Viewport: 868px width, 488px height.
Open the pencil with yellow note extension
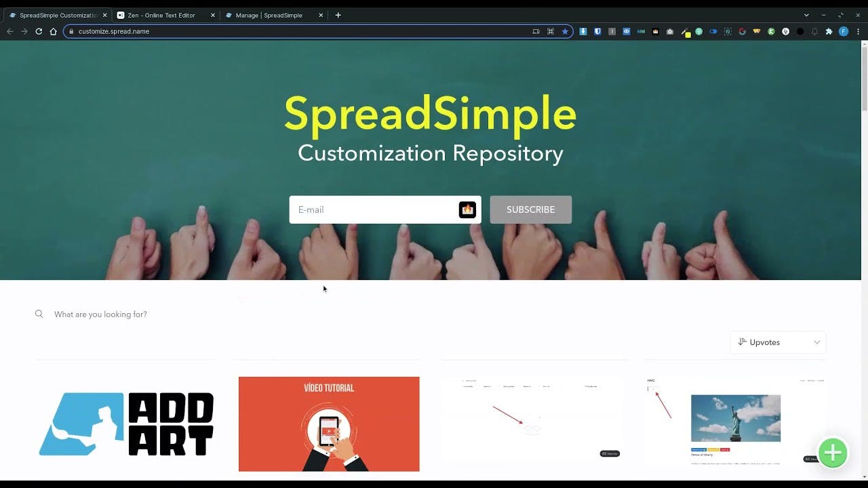pyautogui.click(x=685, y=32)
